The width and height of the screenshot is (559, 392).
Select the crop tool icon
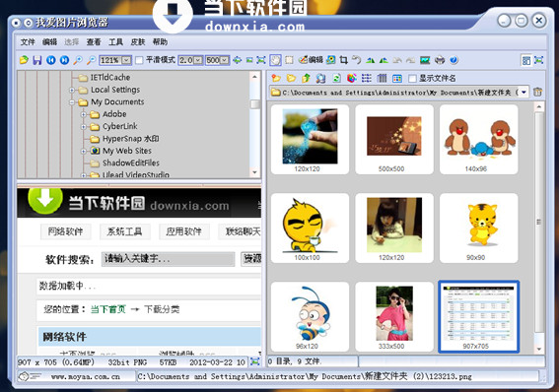pos(344,60)
